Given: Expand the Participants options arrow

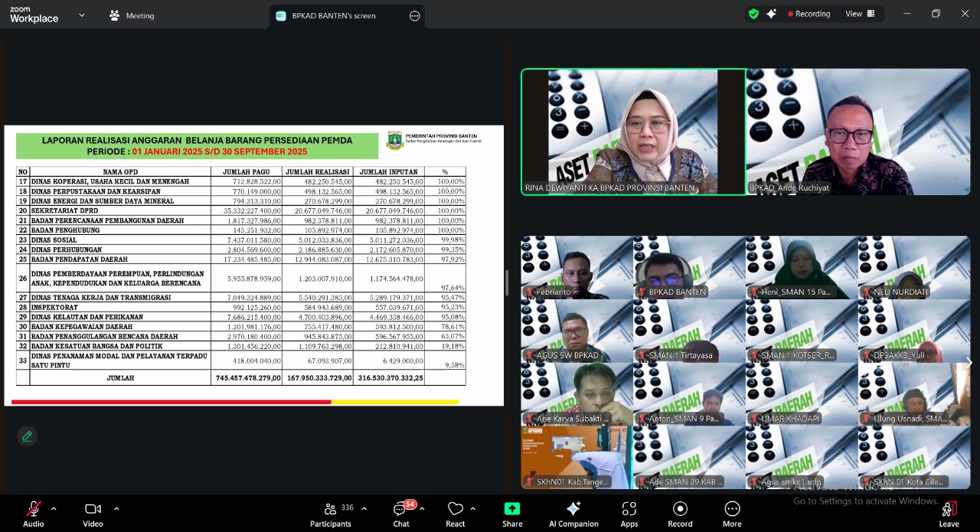Looking at the screenshot, I should pyautogui.click(x=364, y=508).
